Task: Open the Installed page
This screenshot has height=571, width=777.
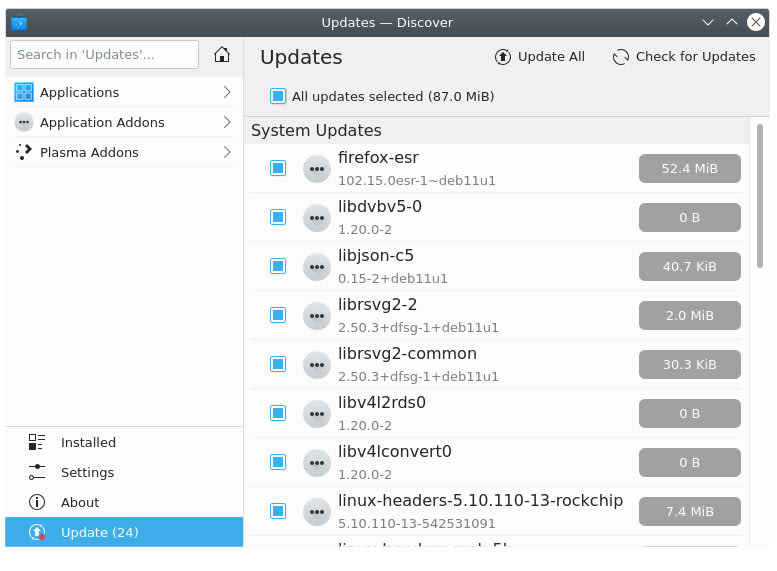Action: coord(124,442)
